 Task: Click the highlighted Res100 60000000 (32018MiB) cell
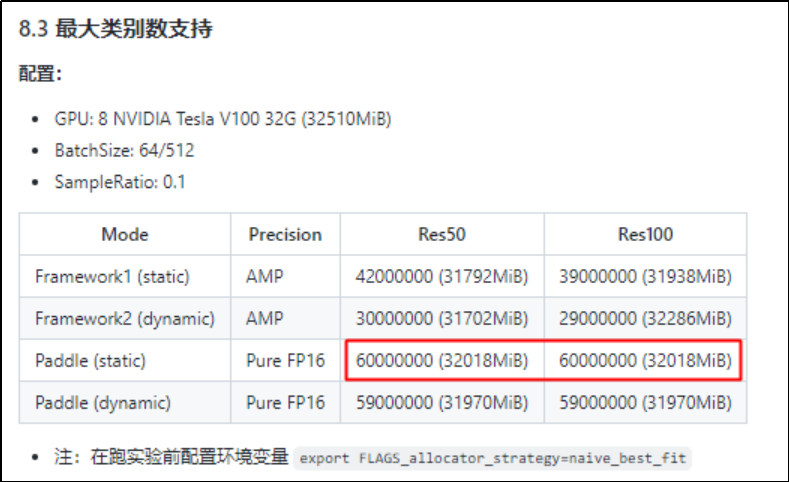(645, 360)
